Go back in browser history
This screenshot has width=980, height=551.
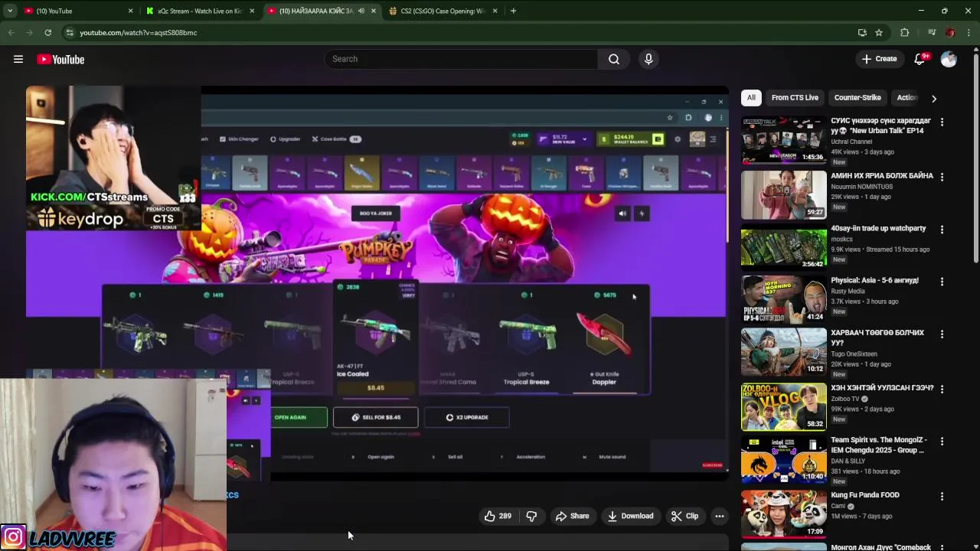click(x=11, y=32)
